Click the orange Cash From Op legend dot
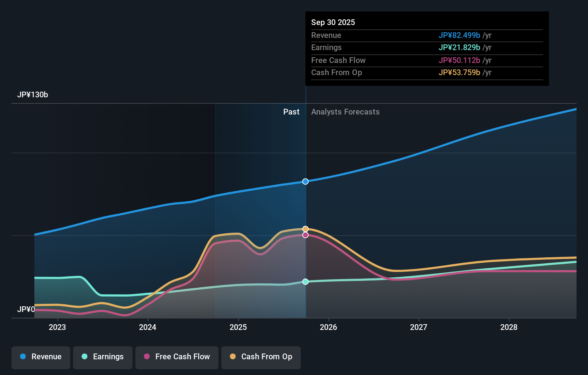Screen dimensions: 588x375 [x=233, y=357]
